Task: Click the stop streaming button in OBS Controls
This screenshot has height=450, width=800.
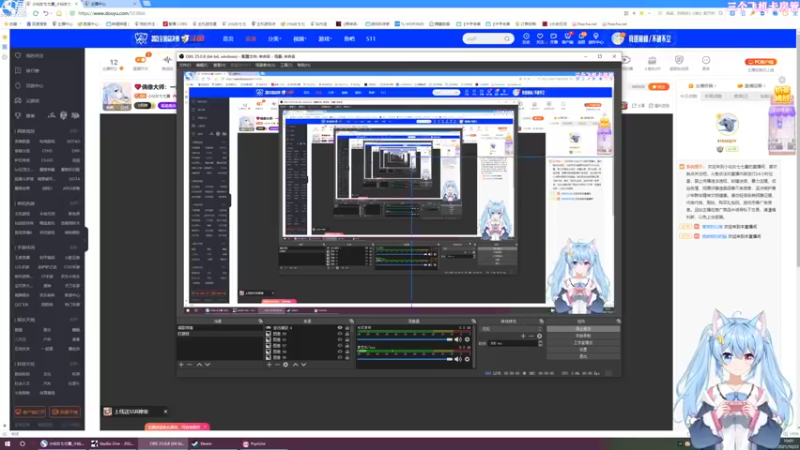Action: point(584,329)
